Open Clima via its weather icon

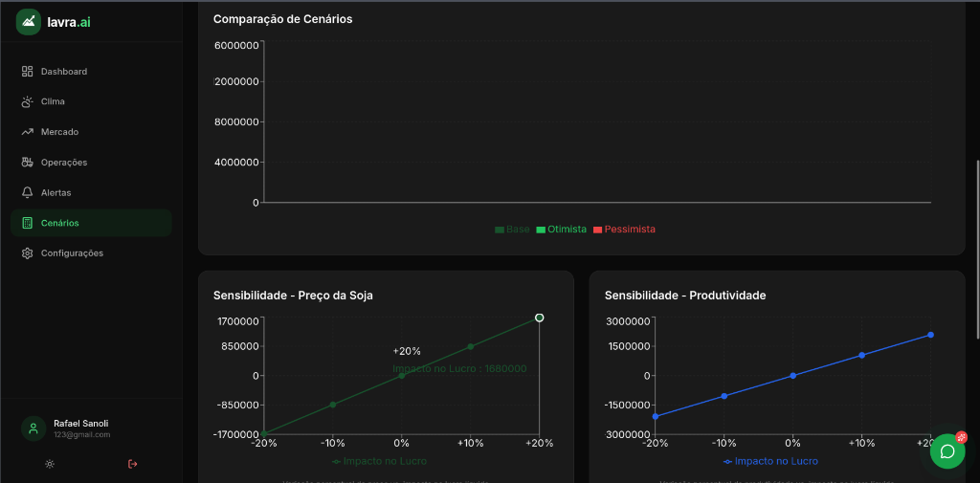tap(28, 101)
